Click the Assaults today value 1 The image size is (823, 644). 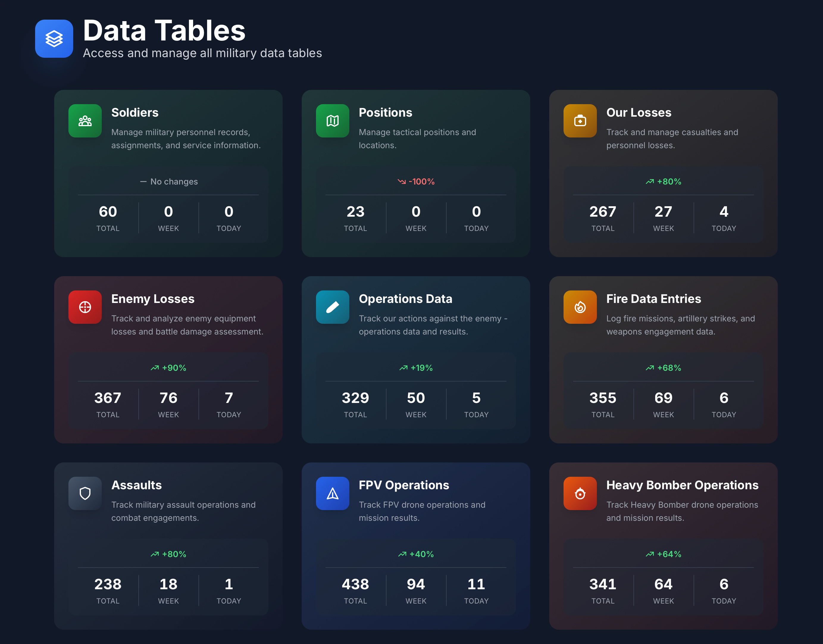point(229,584)
